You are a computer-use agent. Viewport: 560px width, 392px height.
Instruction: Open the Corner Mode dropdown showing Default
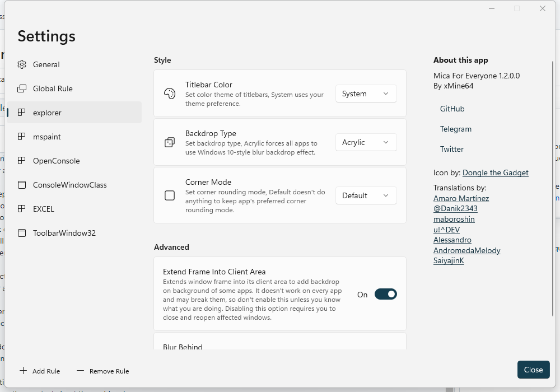366,195
